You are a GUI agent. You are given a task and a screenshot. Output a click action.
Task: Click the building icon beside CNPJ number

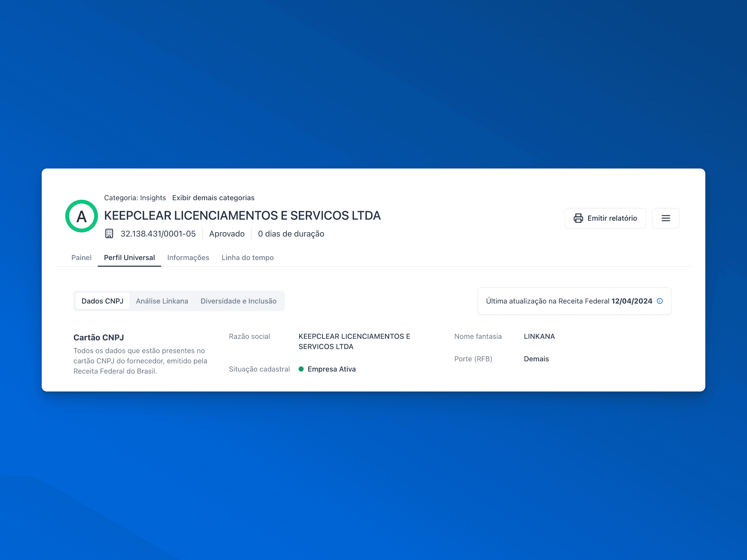tap(109, 233)
